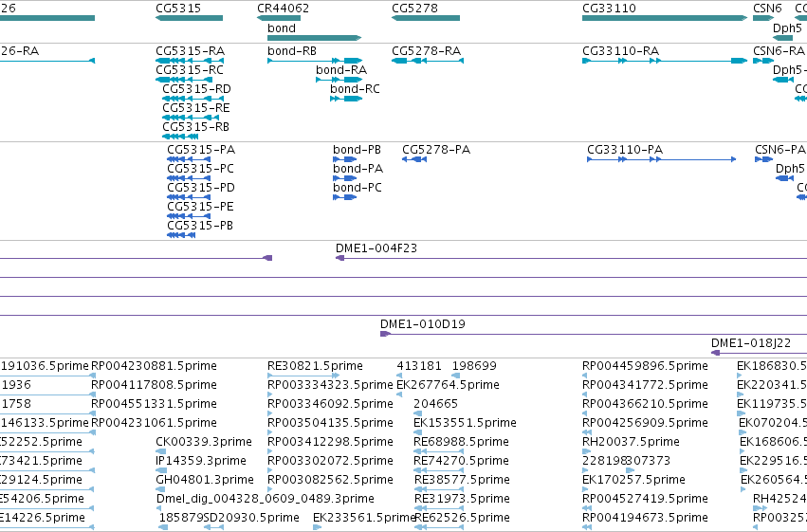Select the CG5315-RE transcript

coord(191,118)
